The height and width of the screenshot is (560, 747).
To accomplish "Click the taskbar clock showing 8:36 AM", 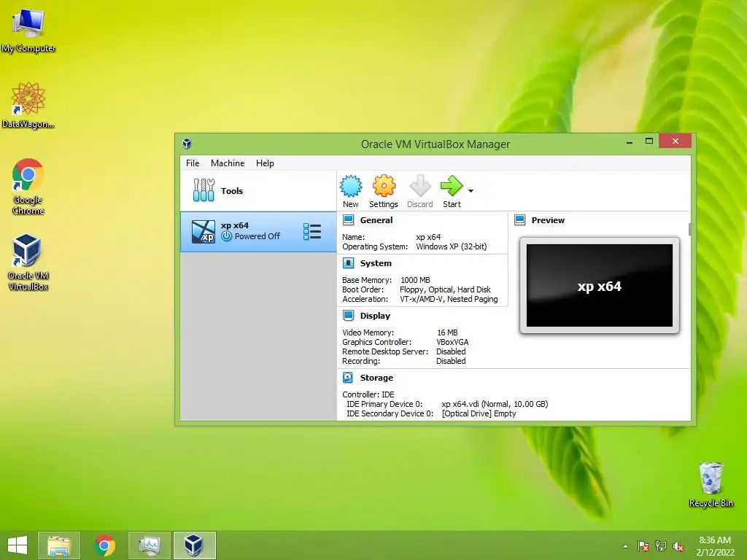I will tap(715, 545).
